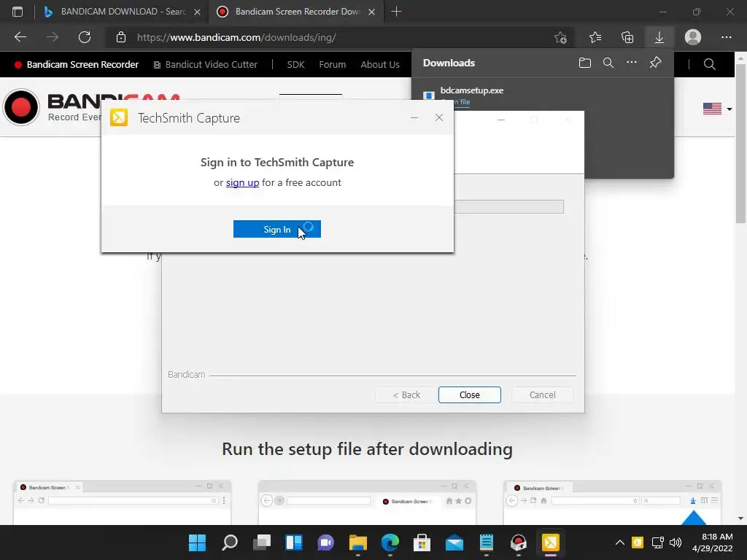Open volume control in tray
Viewport: 747px width, 560px height.
coord(676,542)
